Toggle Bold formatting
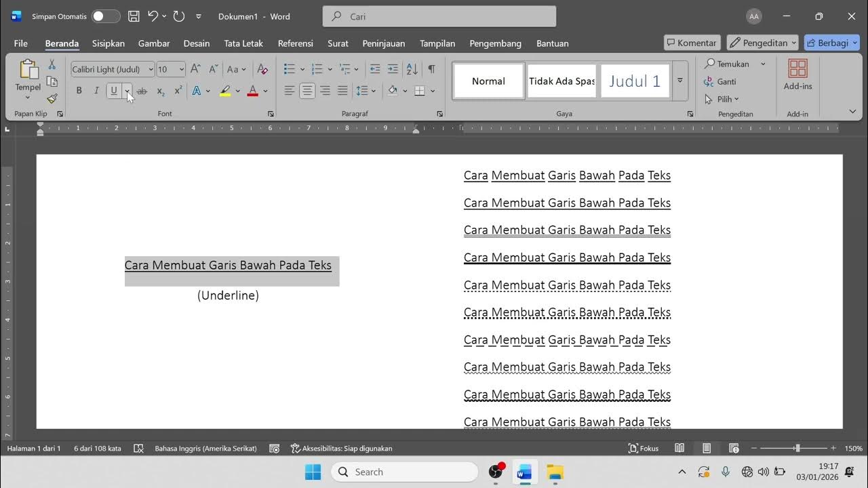The image size is (868, 488). (79, 91)
